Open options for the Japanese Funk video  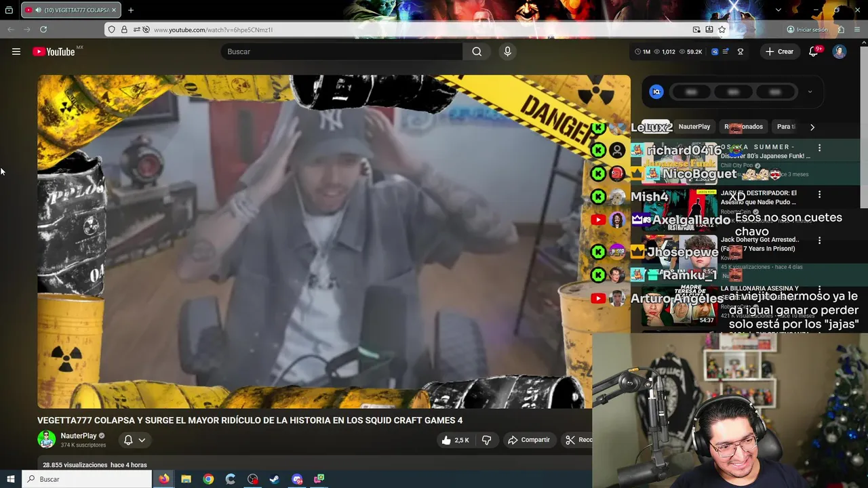click(x=819, y=148)
